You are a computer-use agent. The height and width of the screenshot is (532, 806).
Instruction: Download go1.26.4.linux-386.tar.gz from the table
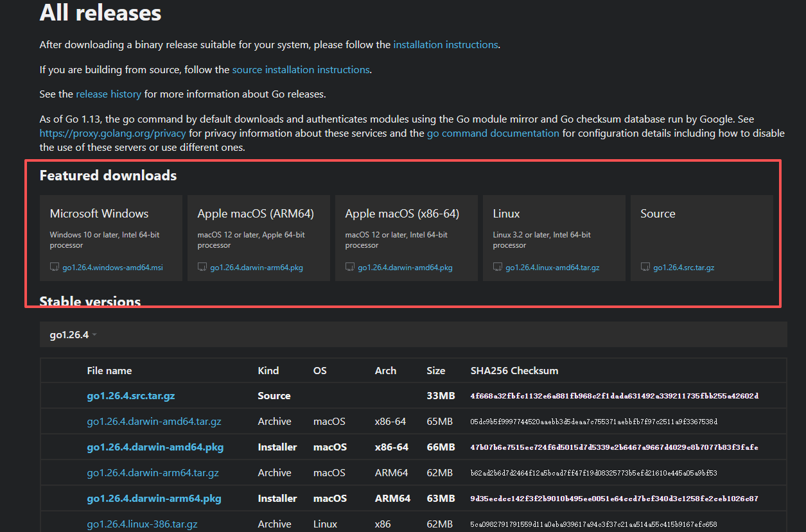pos(143,524)
